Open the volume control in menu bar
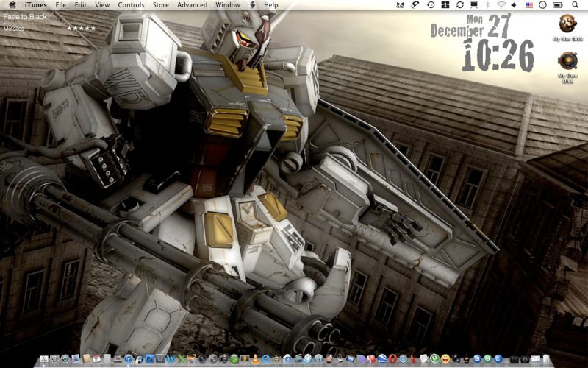 (514, 4)
